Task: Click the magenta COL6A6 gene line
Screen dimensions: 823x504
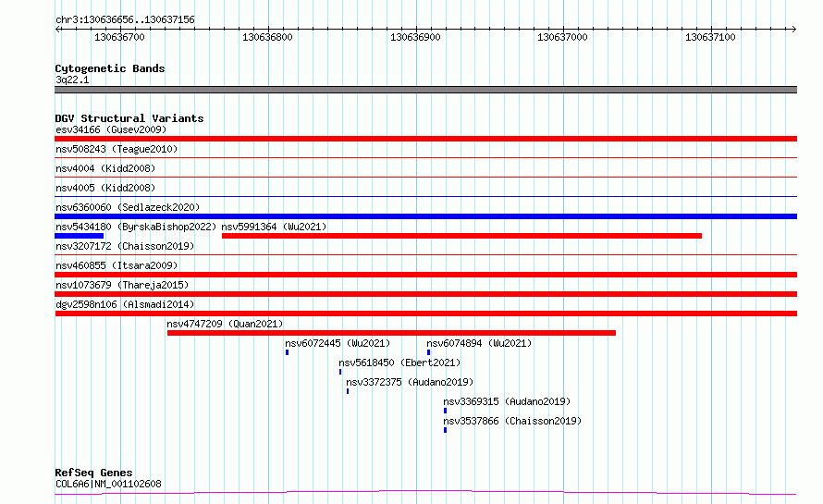Action: (x=425, y=493)
